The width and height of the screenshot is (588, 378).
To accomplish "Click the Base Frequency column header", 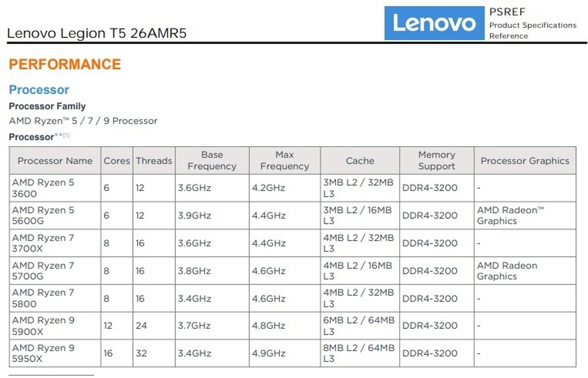I will click(212, 161).
